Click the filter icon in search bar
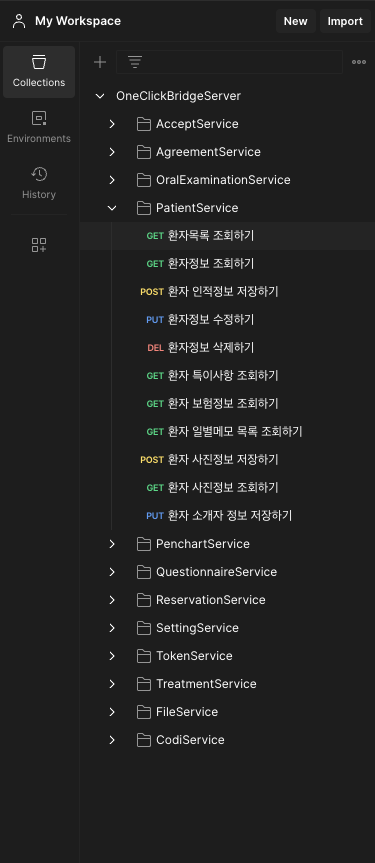The image size is (375, 863). pos(135,62)
